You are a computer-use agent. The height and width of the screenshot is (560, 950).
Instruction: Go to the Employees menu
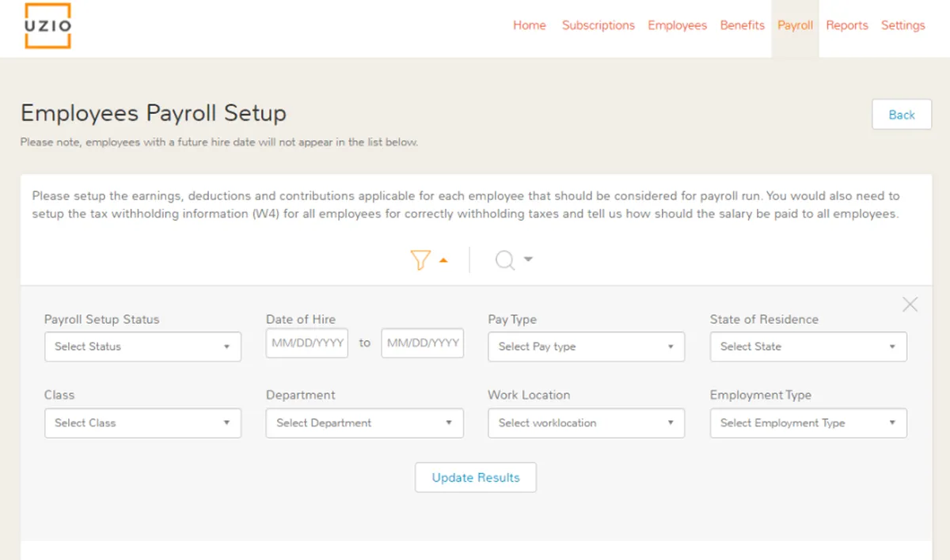[677, 25]
